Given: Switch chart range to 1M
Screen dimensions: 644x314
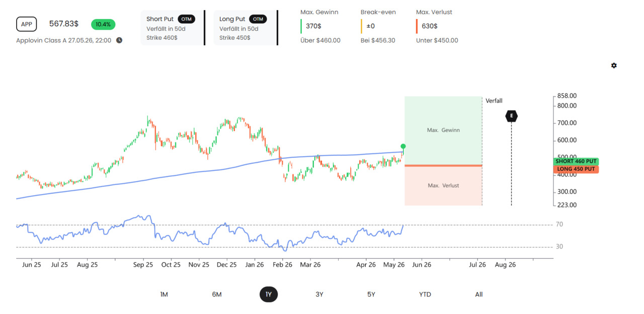Looking at the screenshot, I should 164,294.
